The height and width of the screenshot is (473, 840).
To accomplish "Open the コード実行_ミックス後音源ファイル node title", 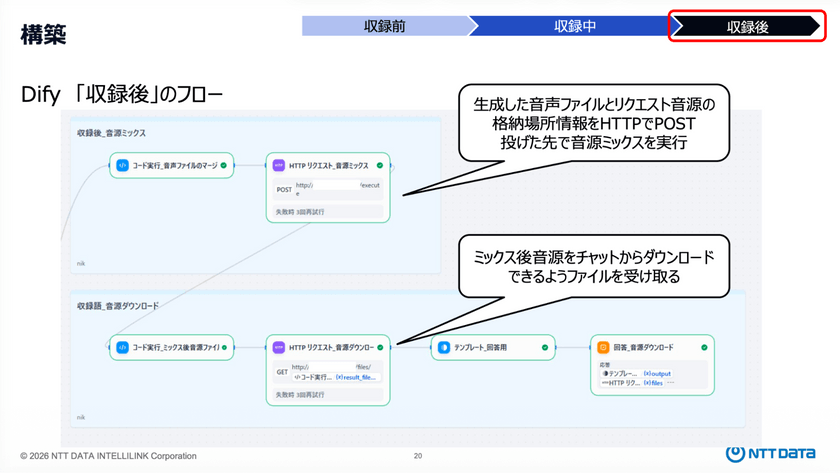I will (x=176, y=347).
